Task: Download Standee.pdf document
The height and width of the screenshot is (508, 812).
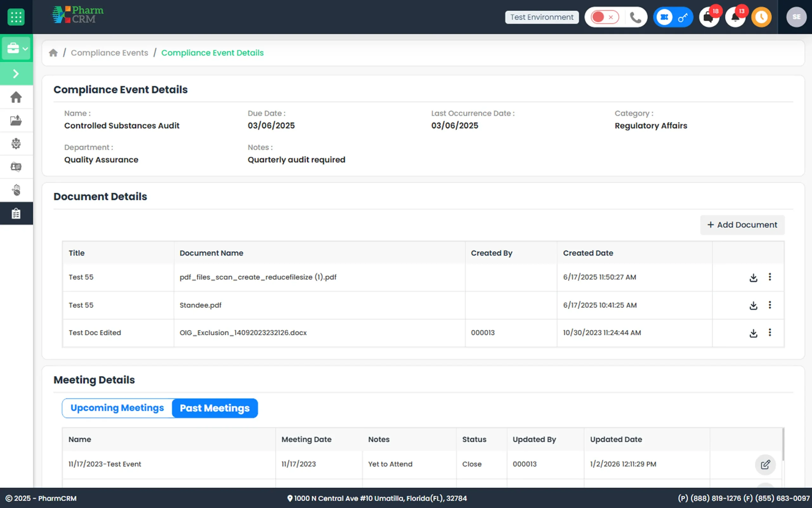Action: click(x=753, y=305)
